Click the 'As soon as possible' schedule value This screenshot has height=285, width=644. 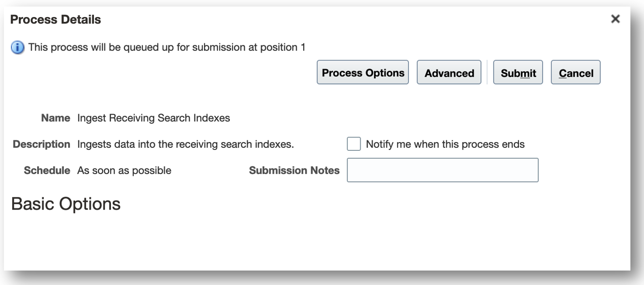click(124, 170)
